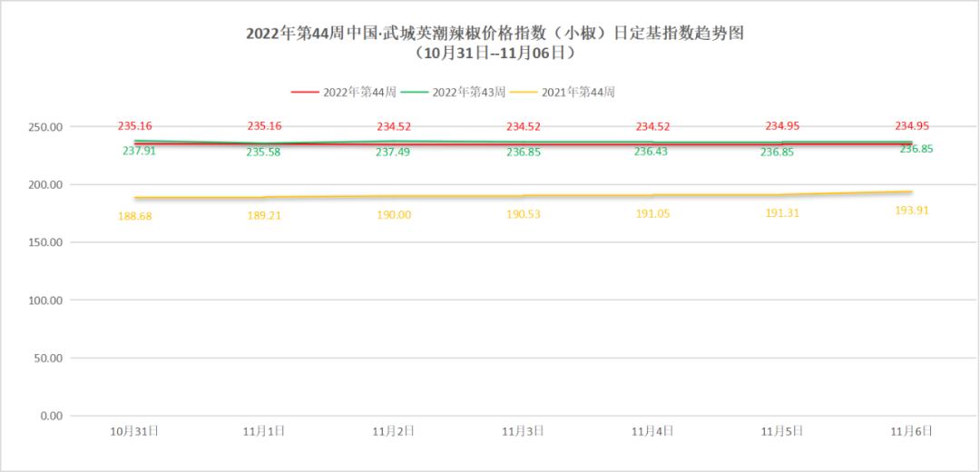
Task: Click the yellow data label 188.68
Action: [134, 216]
